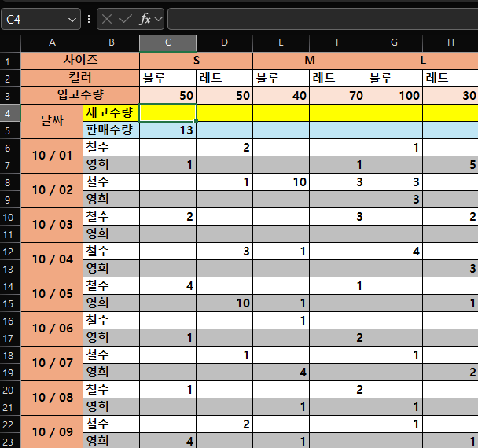Viewport: 478px width, 448px height.
Task: Click the 10 / 02 date cell
Action: pyautogui.click(x=52, y=190)
